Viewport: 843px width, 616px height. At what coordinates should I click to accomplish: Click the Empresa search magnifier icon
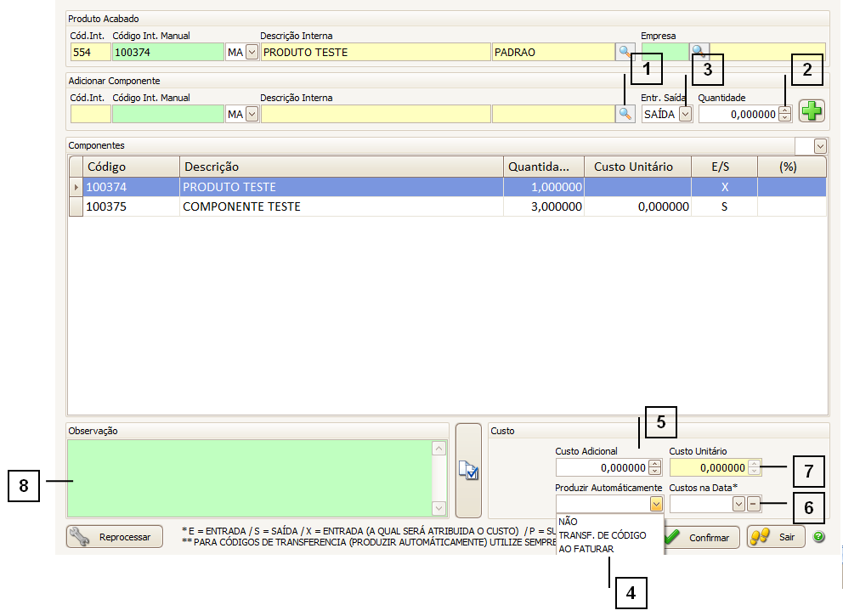[x=699, y=53]
